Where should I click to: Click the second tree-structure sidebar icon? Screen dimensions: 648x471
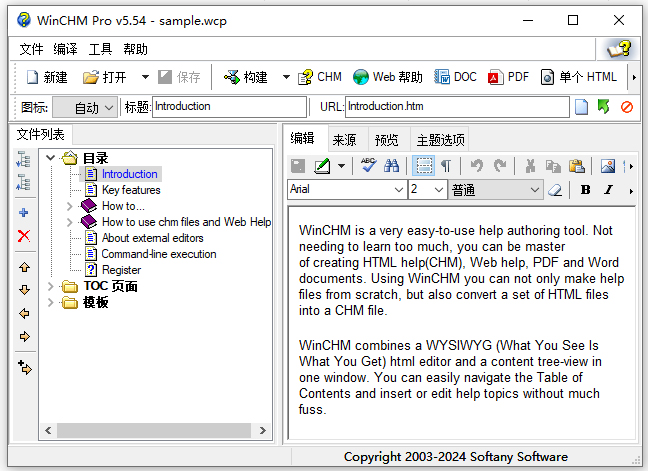[24, 182]
